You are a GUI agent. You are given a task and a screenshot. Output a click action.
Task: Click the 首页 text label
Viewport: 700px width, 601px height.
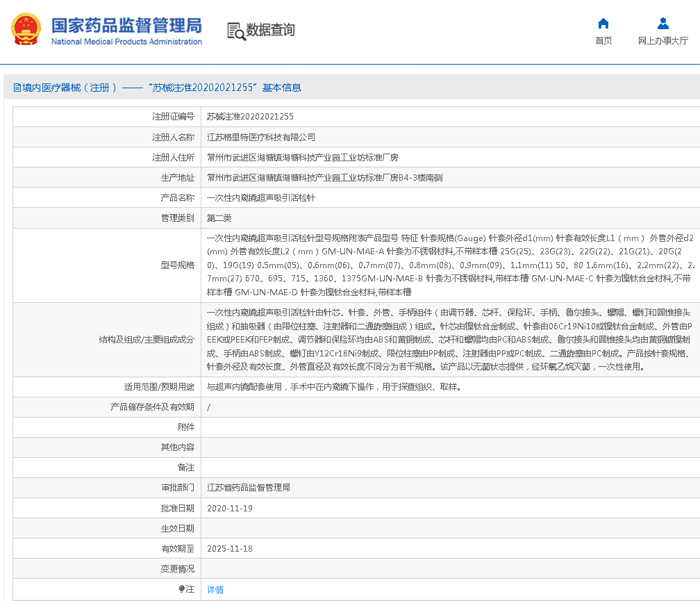click(x=603, y=41)
